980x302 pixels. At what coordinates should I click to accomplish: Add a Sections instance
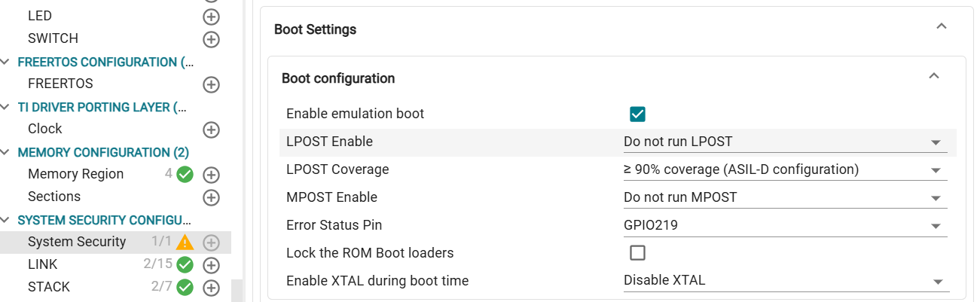tap(212, 197)
